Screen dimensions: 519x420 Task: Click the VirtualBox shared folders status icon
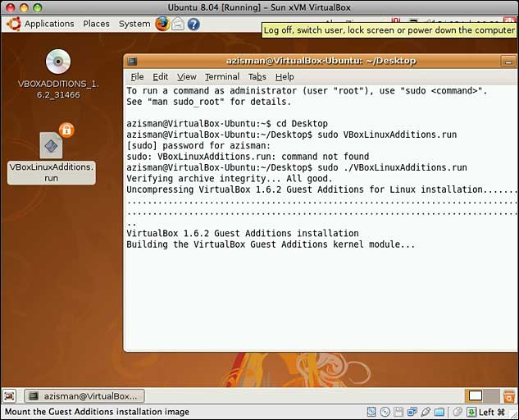pyautogui.click(x=439, y=412)
